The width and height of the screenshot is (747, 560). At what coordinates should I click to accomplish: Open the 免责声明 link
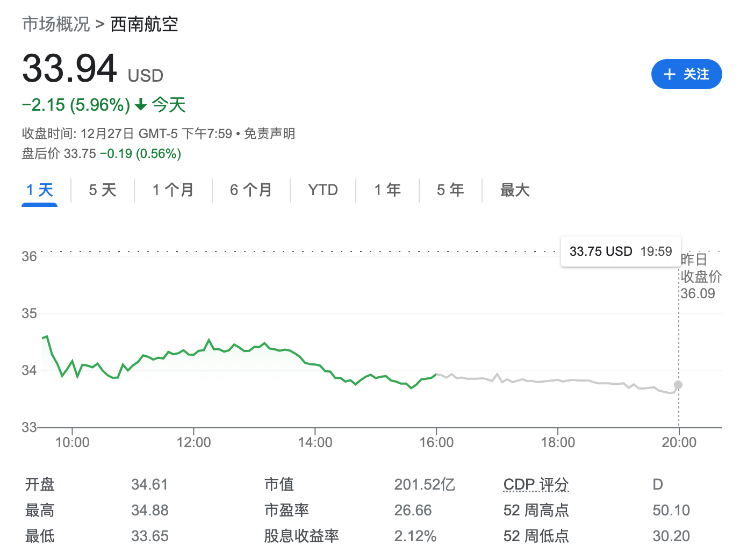[x=269, y=134]
